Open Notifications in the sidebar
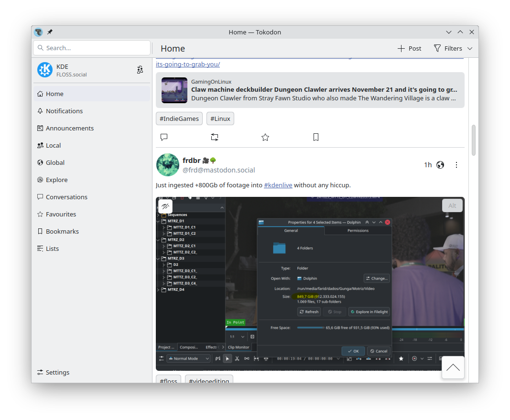The height and width of the screenshot is (420, 510). click(64, 111)
